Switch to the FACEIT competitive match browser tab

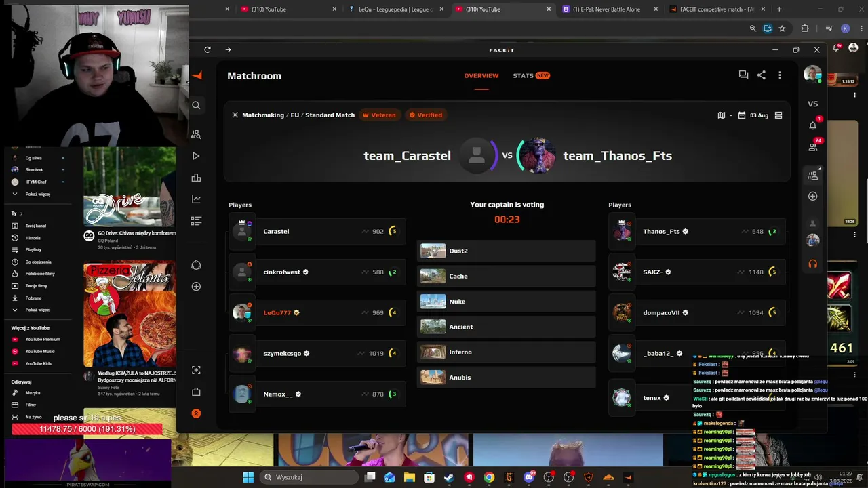tap(716, 9)
